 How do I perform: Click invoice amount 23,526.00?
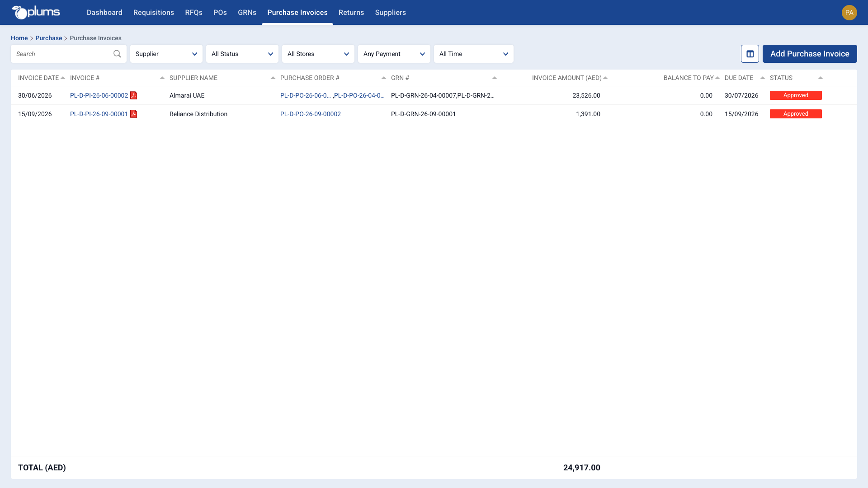[586, 95]
